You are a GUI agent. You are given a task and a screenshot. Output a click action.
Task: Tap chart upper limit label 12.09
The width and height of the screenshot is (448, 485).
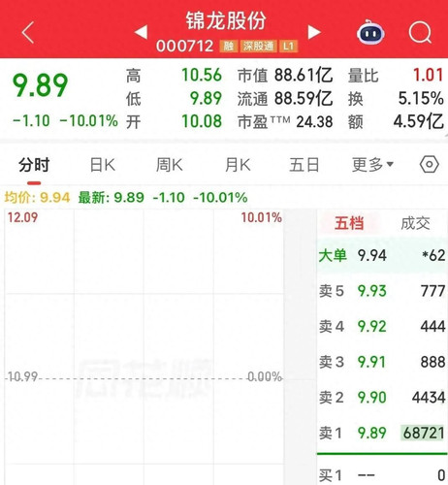pos(22,217)
